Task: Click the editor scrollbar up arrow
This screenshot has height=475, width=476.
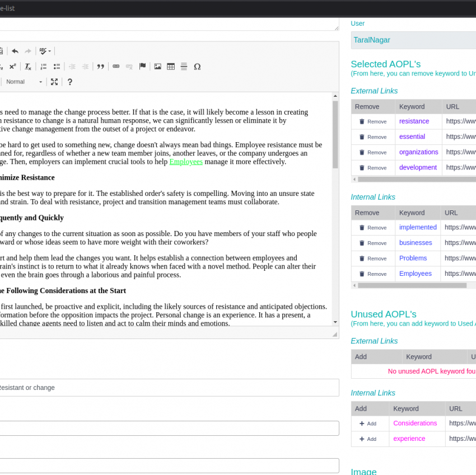Action: coord(335,96)
